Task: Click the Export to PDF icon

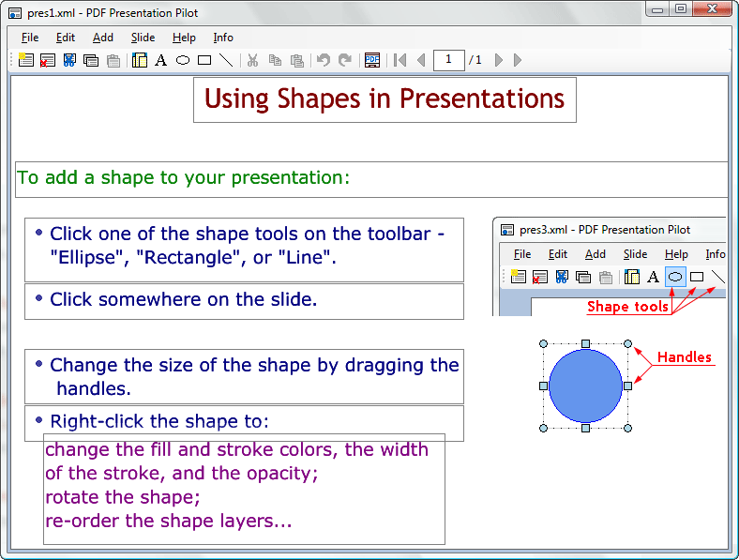Action: 372,60
